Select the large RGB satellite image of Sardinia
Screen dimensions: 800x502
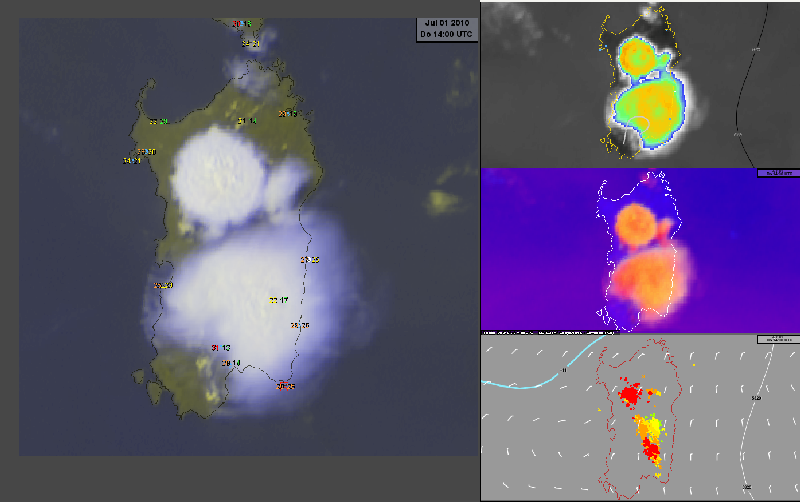[249, 237]
